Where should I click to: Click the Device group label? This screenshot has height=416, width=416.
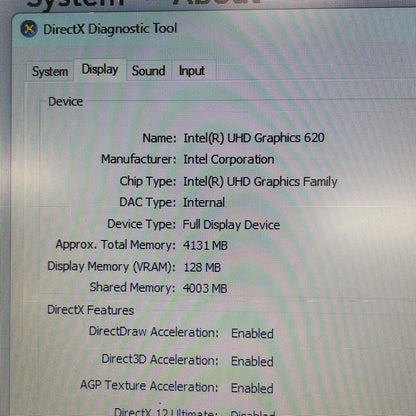tap(66, 101)
